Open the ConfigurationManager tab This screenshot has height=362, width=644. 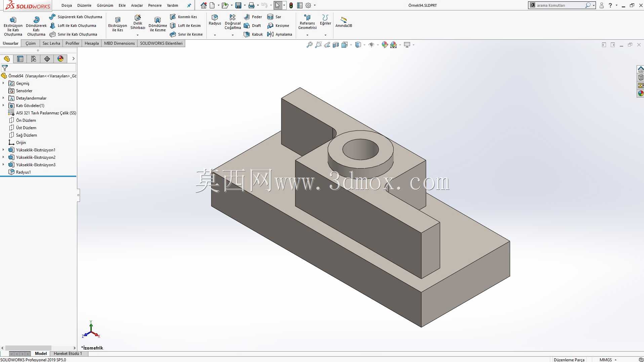(34, 59)
